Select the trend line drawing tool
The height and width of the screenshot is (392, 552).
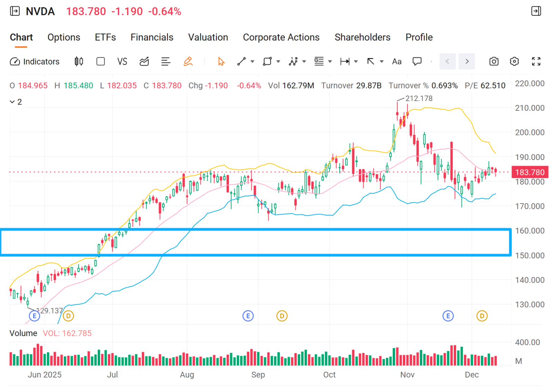point(241,61)
